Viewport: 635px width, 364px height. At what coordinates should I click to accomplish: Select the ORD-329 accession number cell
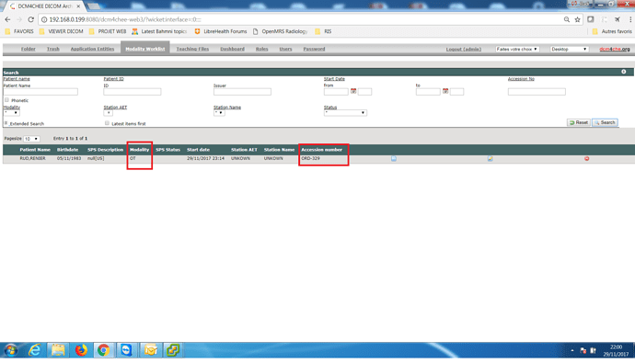[x=311, y=158]
